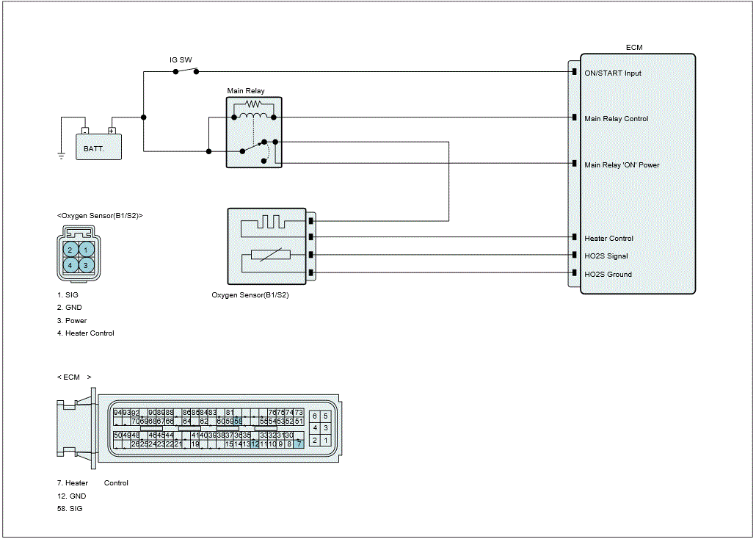Select the ground symbol left of battery
Image resolution: width=756 pixels, height=539 pixels.
coord(62,155)
